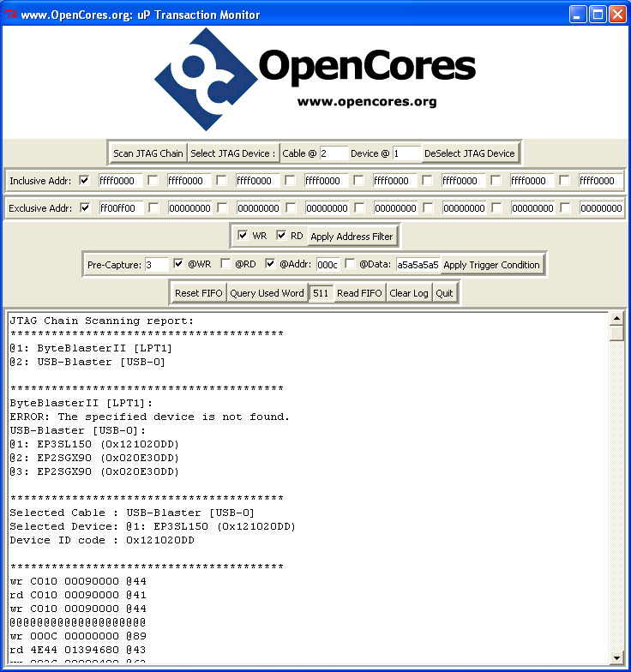The width and height of the screenshot is (631, 672).
Task: Click the Cable @ number field
Action: click(x=333, y=153)
